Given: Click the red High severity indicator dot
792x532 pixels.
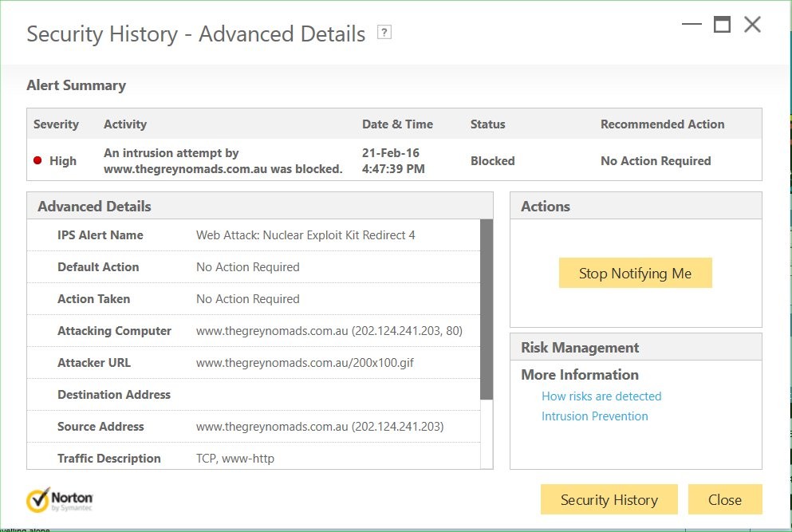Looking at the screenshot, I should click(37, 160).
